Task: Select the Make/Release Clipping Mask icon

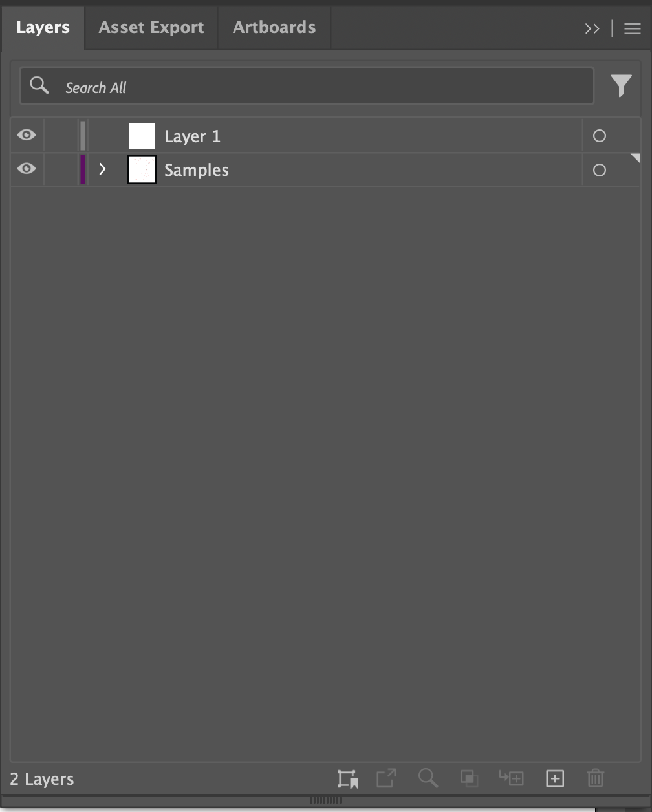Action: [x=469, y=778]
